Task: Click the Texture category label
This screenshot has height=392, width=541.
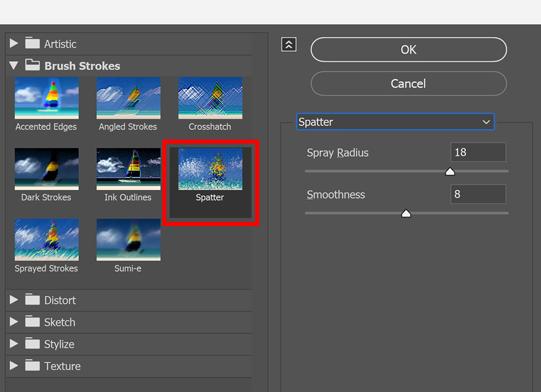Action: tap(62, 366)
